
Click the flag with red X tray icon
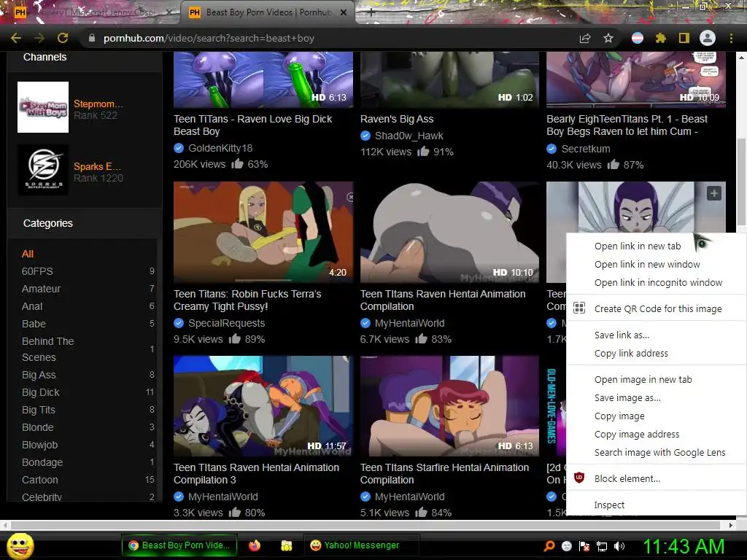[584, 546]
